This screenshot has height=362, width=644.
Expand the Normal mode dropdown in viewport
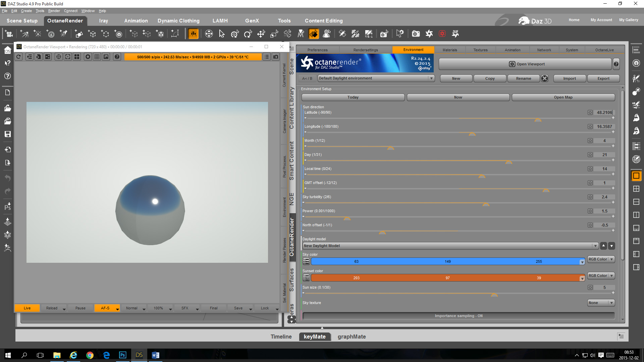pos(144,309)
